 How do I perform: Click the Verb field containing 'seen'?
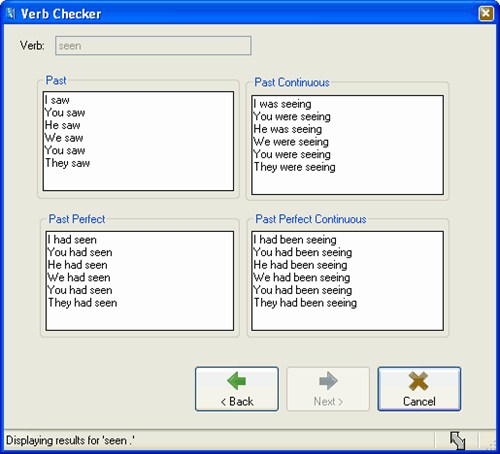[153, 46]
